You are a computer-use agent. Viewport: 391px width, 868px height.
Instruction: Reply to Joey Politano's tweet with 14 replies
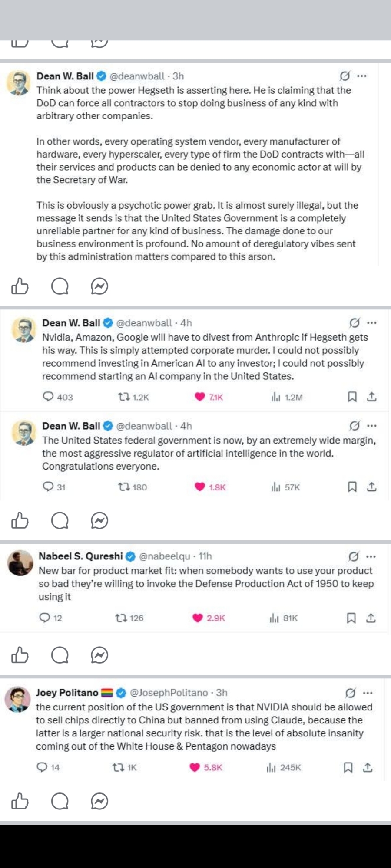coord(43,767)
